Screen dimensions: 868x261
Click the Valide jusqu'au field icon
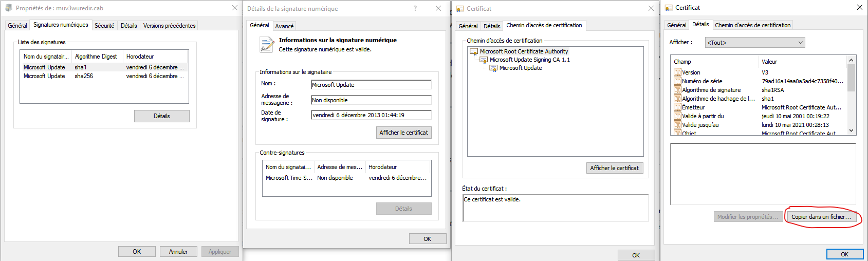pyautogui.click(x=677, y=125)
